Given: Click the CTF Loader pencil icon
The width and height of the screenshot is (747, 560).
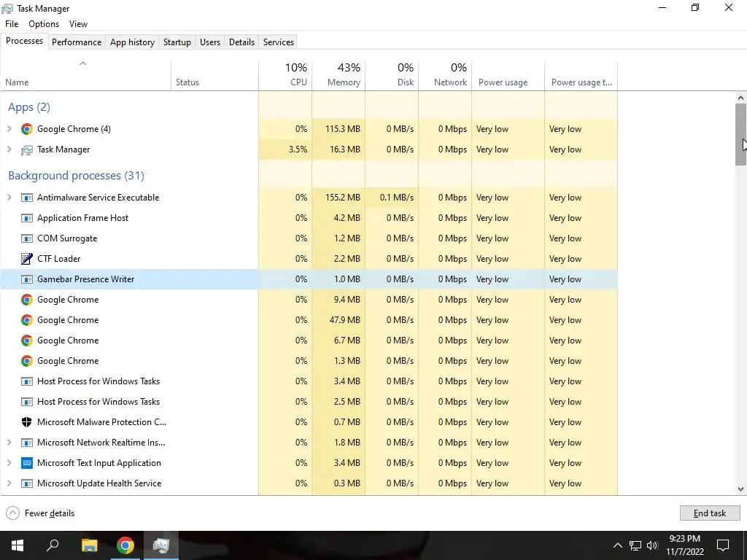Looking at the screenshot, I should [x=27, y=259].
